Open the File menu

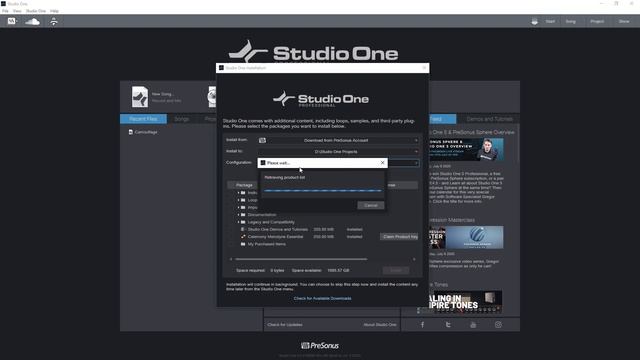5,11
